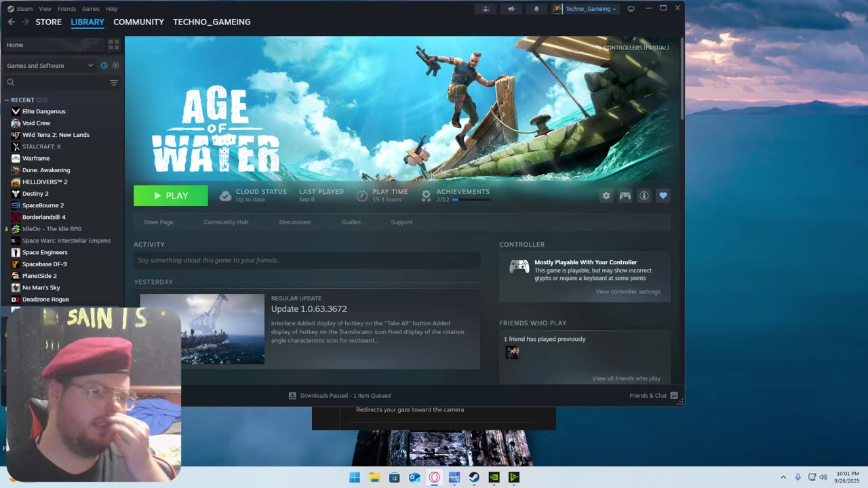Click View all friends who play
Viewport: 868px width, 488px height.
click(626, 379)
